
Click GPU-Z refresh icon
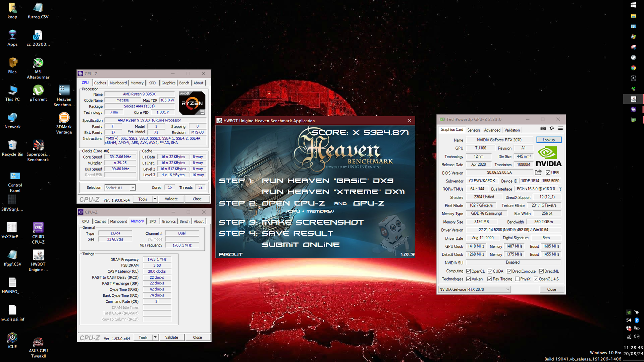[x=552, y=128]
